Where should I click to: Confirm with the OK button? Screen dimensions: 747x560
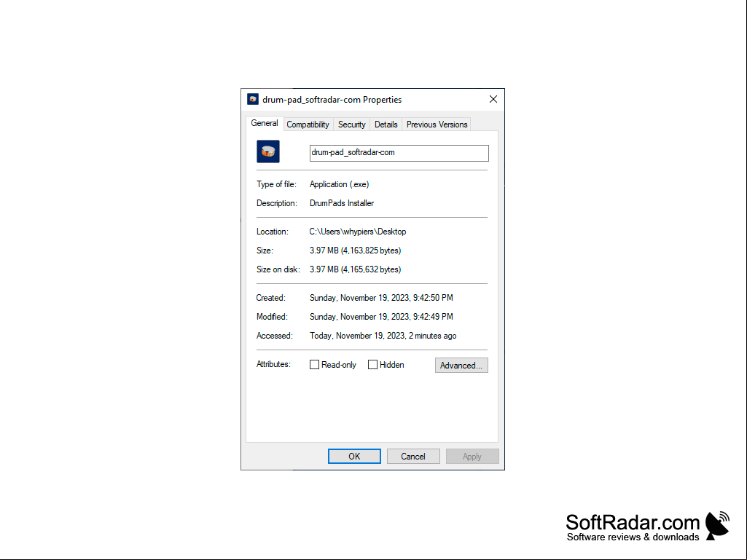click(x=354, y=456)
